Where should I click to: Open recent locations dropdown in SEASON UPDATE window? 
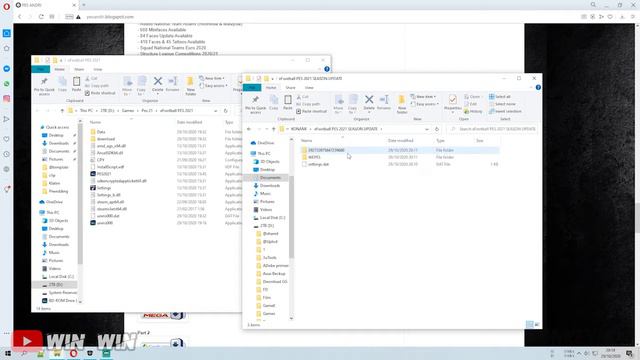click(267, 129)
